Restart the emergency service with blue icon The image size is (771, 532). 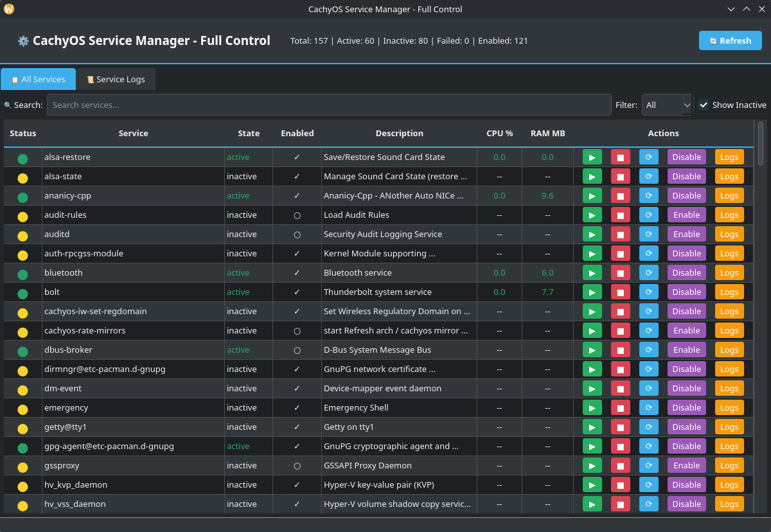pos(648,407)
